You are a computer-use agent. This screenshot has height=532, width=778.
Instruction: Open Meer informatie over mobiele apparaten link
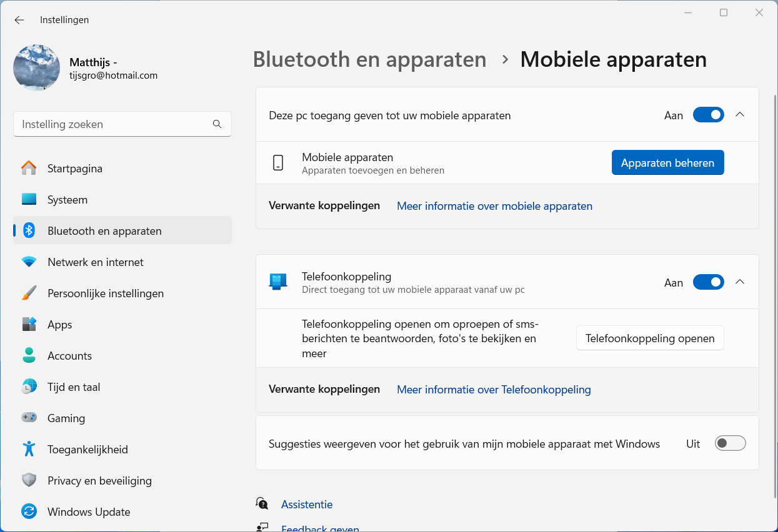[x=494, y=206]
